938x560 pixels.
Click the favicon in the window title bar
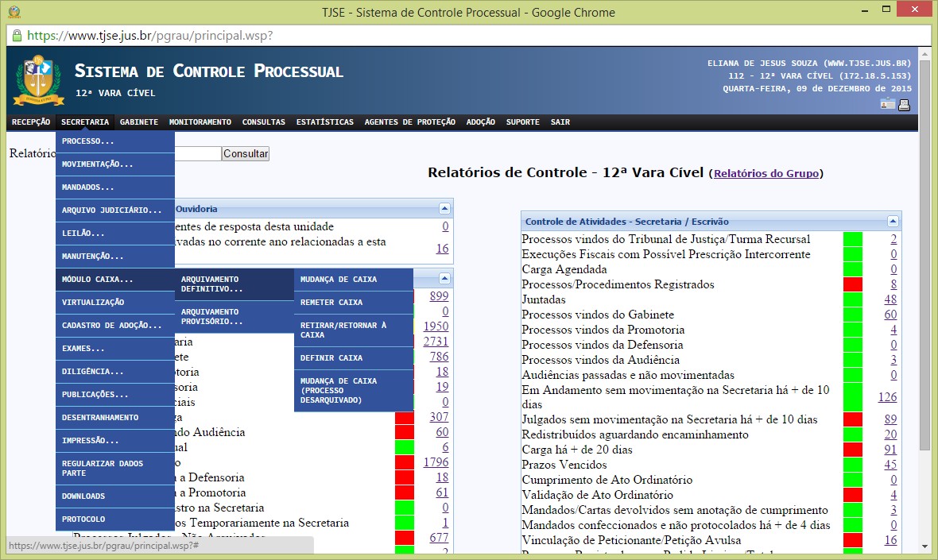click(x=14, y=12)
